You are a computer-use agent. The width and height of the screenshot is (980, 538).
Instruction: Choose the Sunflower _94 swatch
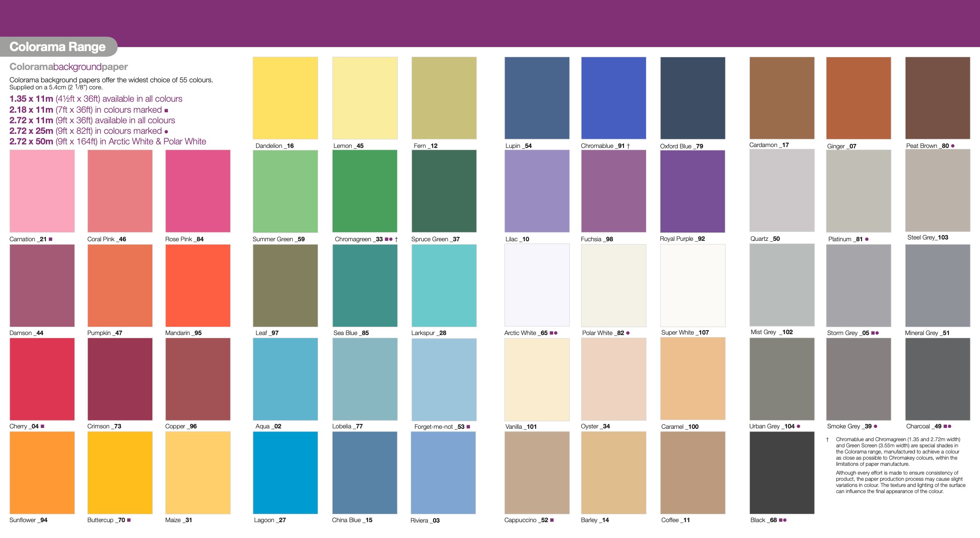click(42, 472)
